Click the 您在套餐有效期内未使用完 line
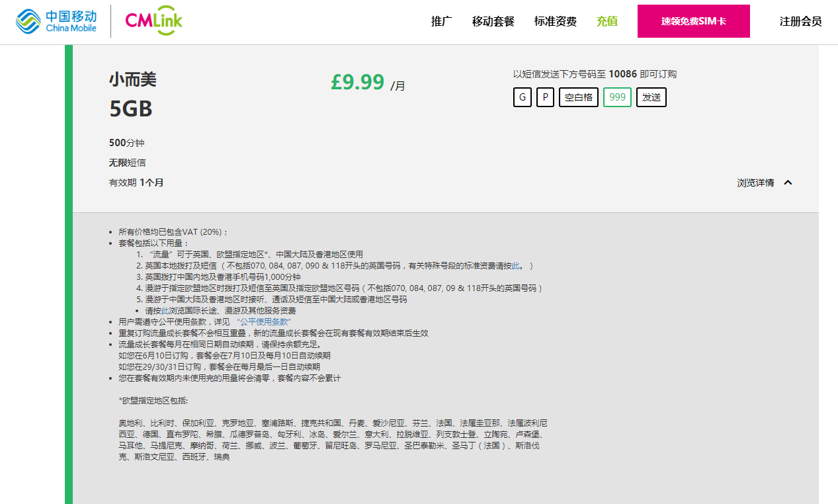Image resolution: width=838 pixels, height=504 pixels. [230, 378]
